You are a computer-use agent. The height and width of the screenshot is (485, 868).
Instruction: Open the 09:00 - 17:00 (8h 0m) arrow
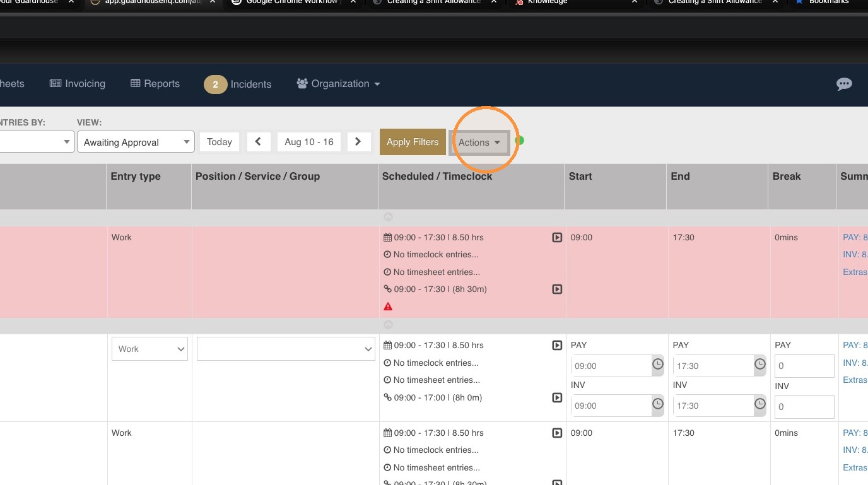tap(557, 398)
